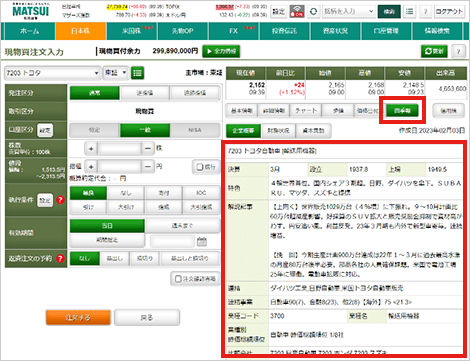Expand the stock name search dropdown in header
The image size is (470, 361).
(349, 12)
